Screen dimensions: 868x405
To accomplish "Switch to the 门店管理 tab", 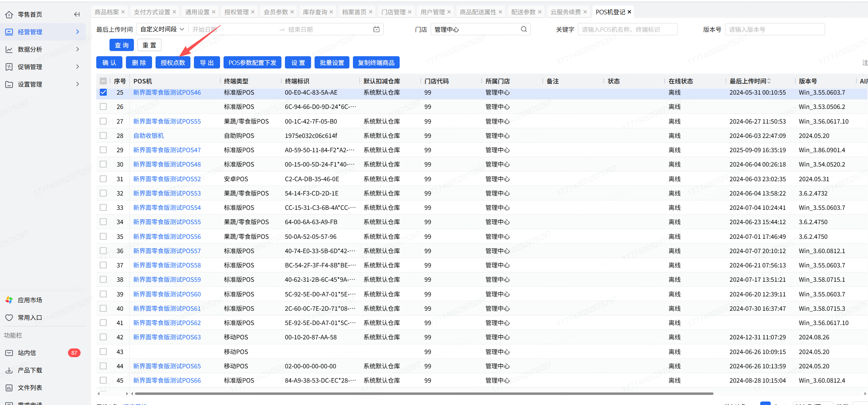I will pyautogui.click(x=393, y=12).
